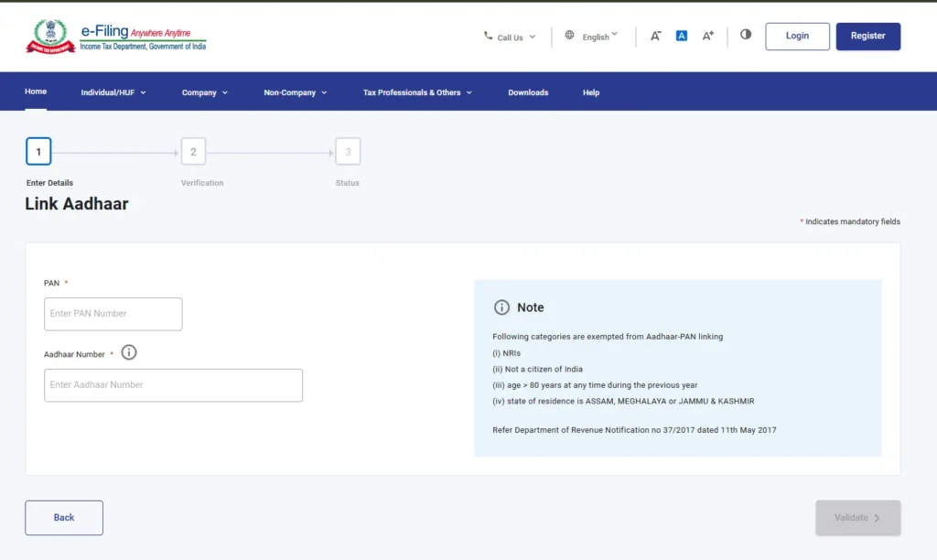937x560 pixels.
Task: Click the e-Filing Income Tax Department logo
Action: [x=116, y=36]
